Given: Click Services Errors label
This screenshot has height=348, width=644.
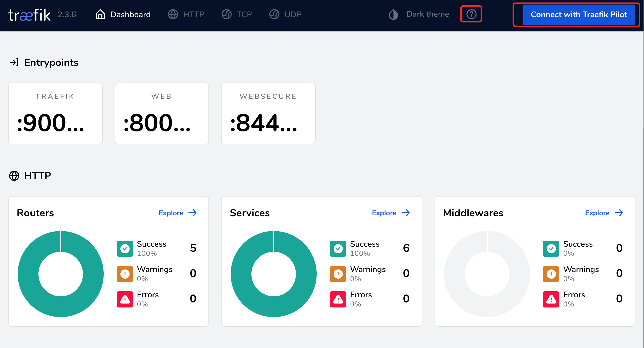Looking at the screenshot, I should pos(361,295).
